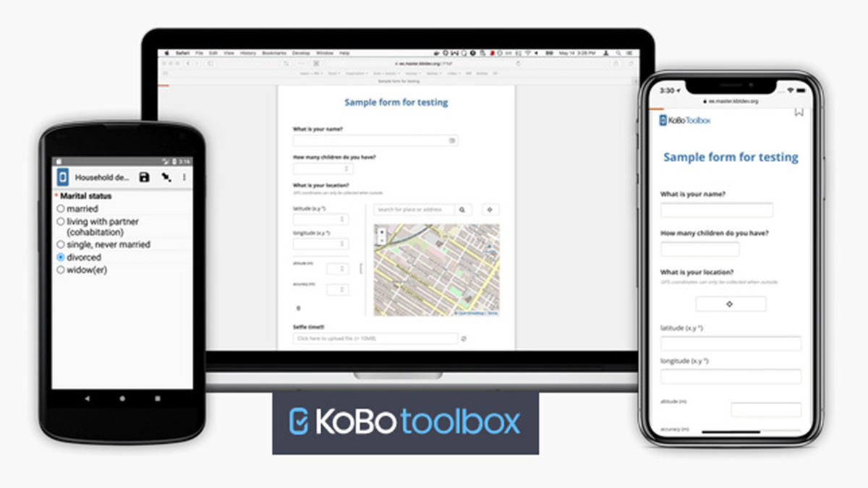Open the Develop menu in laptop menu bar
The image size is (868, 488).
[301, 53]
